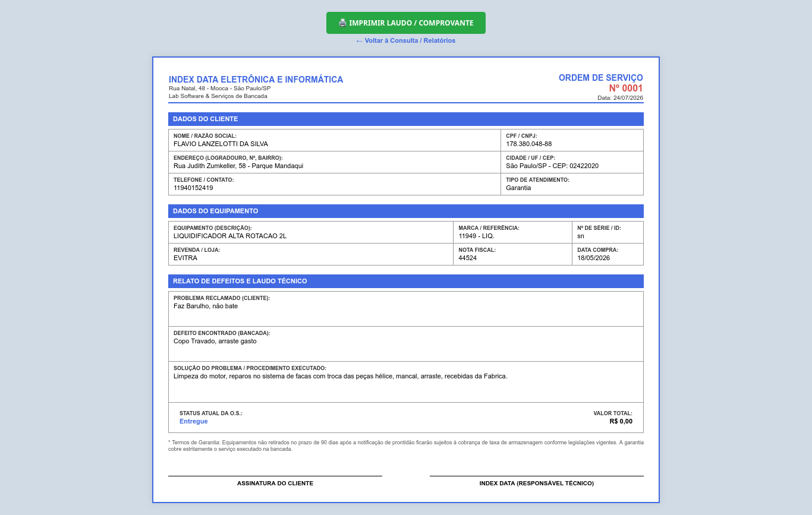The width and height of the screenshot is (812, 515).
Task: Click the company title Index Data Eletrônica e Informática
Action: (x=256, y=80)
